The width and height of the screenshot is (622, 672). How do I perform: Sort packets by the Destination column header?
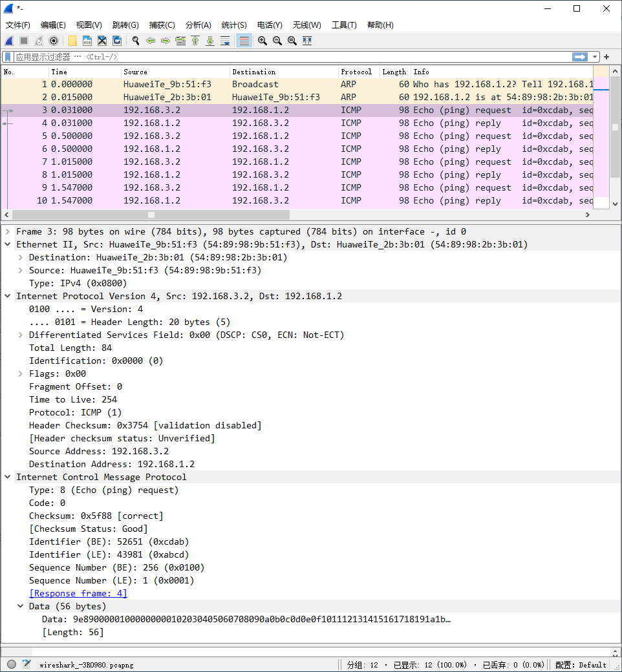point(284,72)
